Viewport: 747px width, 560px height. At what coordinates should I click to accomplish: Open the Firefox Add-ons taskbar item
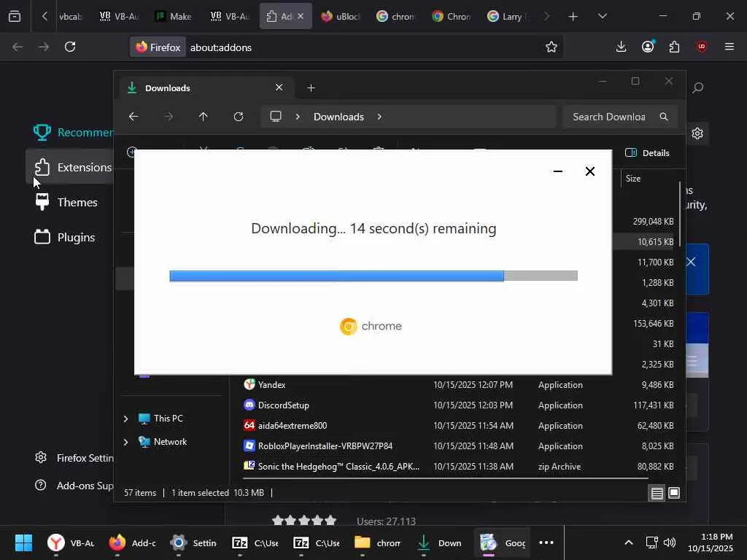coord(133,542)
